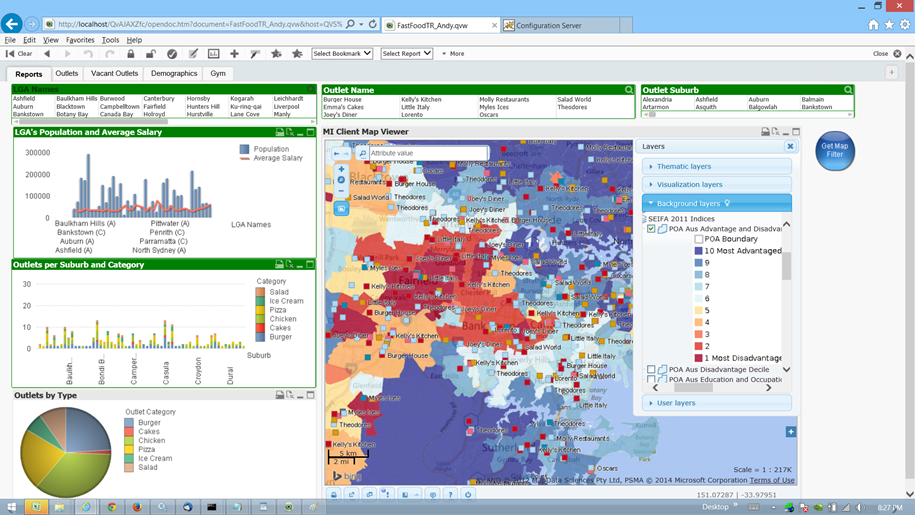The image size is (915, 515).
Task: Click Close at the toolbar right
Action: point(886,54)
